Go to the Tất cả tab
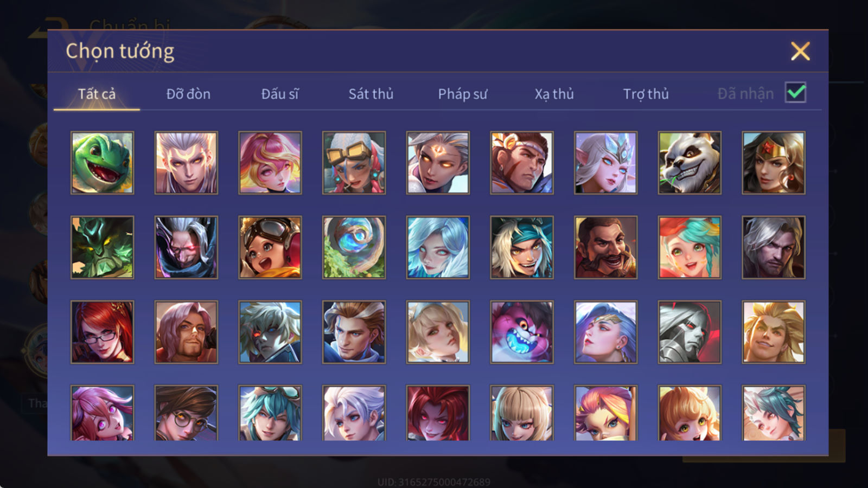This screenshot has height=488, width=868. tap(97, 94)
